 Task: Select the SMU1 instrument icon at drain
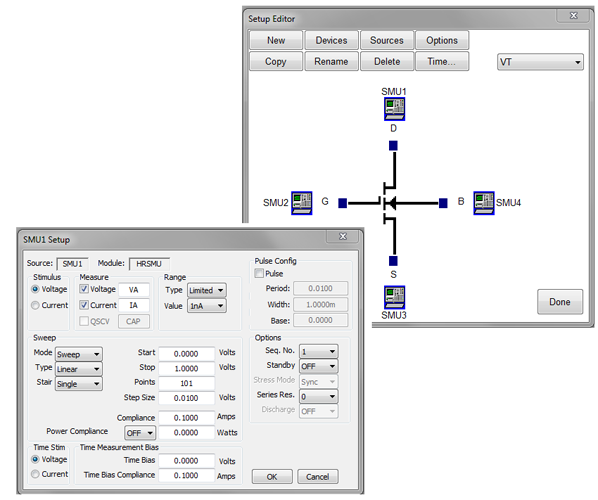[394, 109]
